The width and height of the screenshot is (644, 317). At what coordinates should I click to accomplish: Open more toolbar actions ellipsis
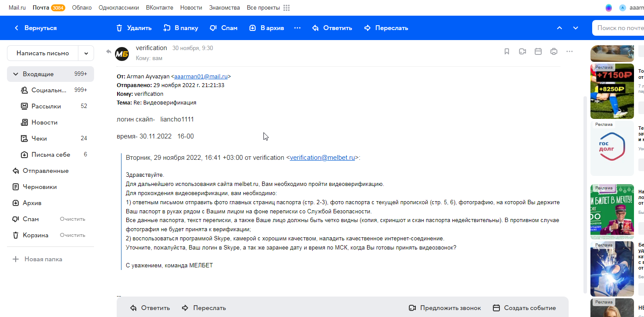click(x=297, y=28)
